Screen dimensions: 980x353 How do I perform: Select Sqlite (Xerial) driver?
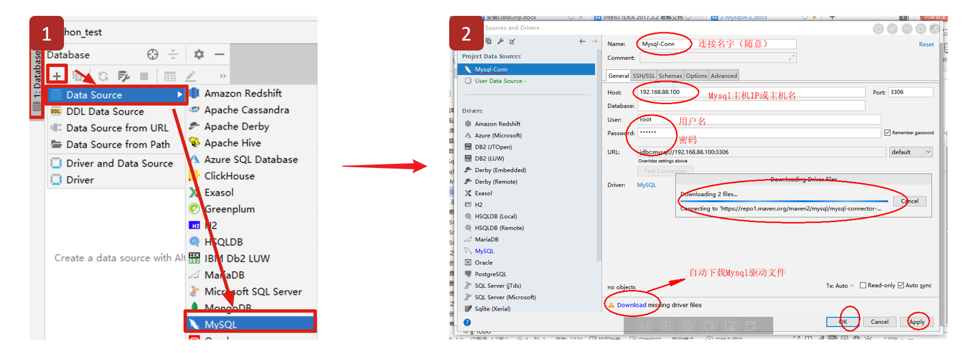coord(492,309)
